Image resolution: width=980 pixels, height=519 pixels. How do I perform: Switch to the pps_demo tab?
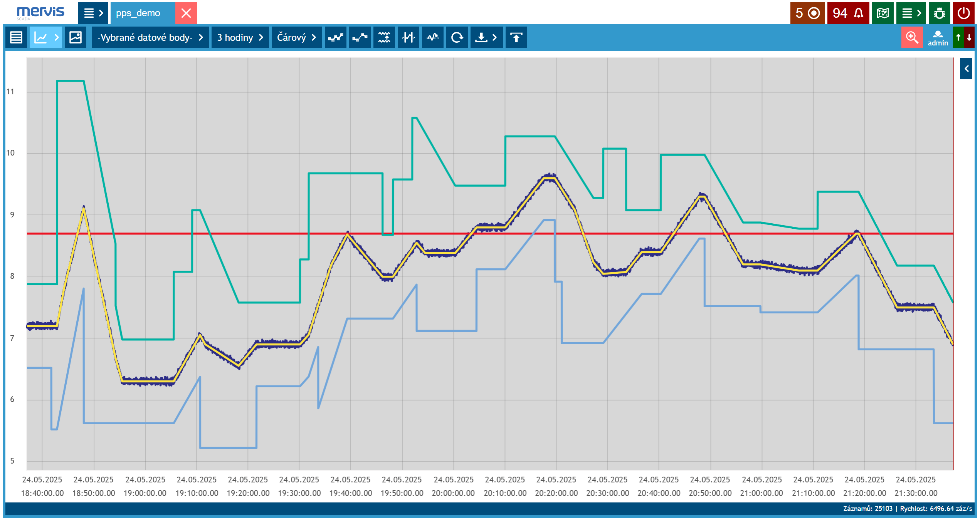click(x=138, y=13)
